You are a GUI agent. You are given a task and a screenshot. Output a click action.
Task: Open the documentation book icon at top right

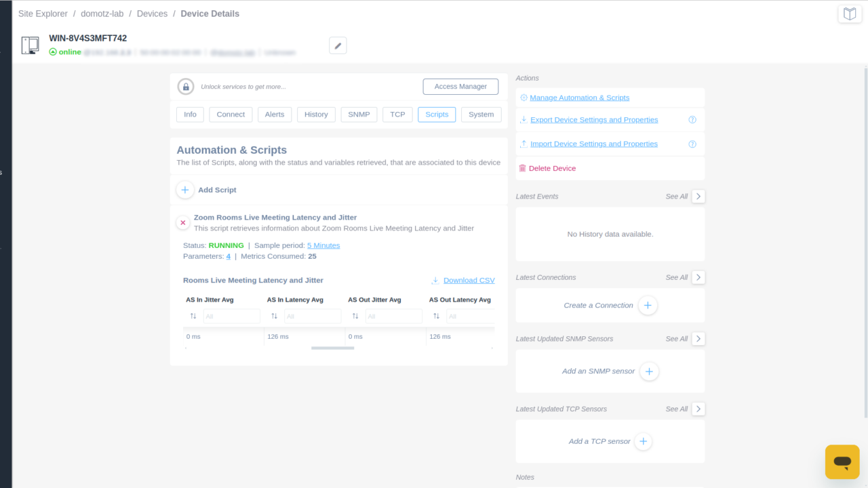(850, 14)
